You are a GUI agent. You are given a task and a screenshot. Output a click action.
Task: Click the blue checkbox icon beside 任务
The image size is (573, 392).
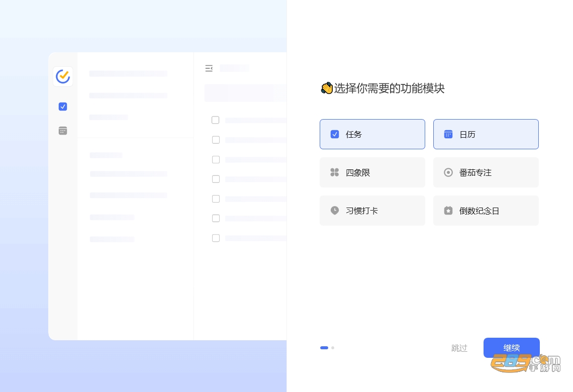334,134
